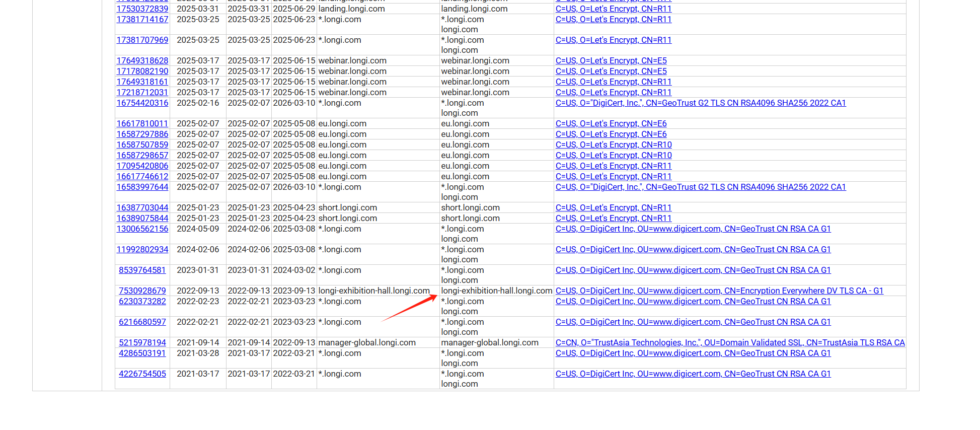Open Let's Encrypt R11 issuer in row 16387703044
The image size is (980, 430).
614,207
